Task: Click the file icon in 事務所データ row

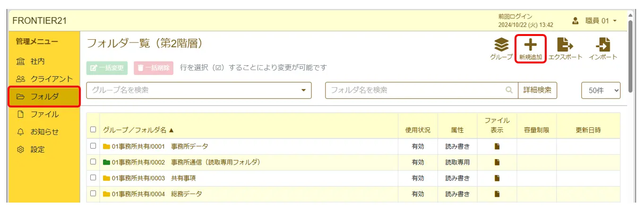Action: (x=497, y=146)
